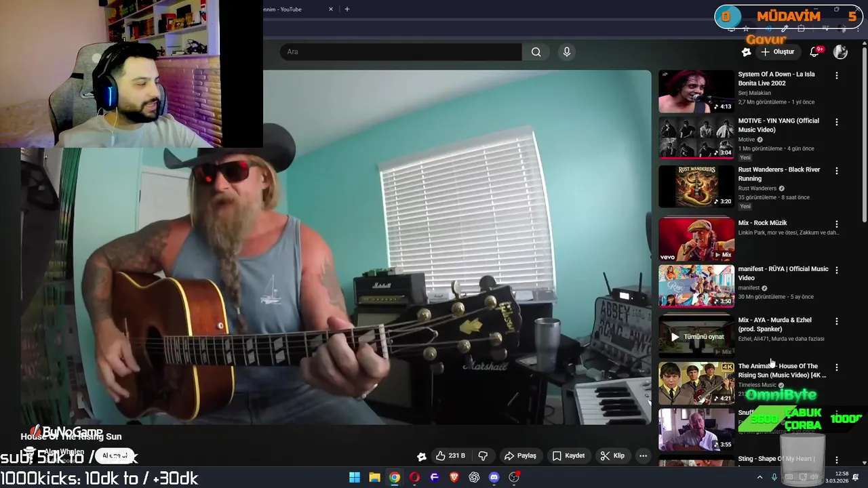Click Tümünü oynat on the AYA mix
The height and width of the screenshot is (488, 868).
point(697,337)
